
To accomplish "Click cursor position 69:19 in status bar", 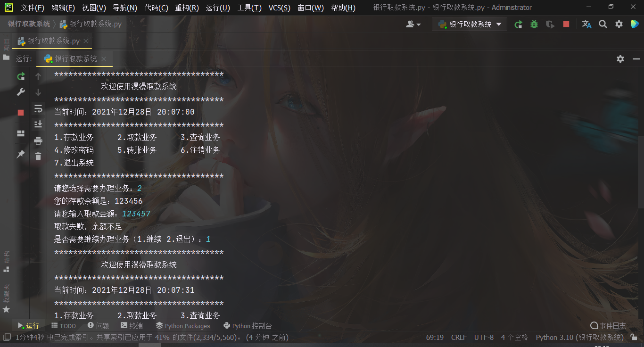I will (x=435, y=338).
